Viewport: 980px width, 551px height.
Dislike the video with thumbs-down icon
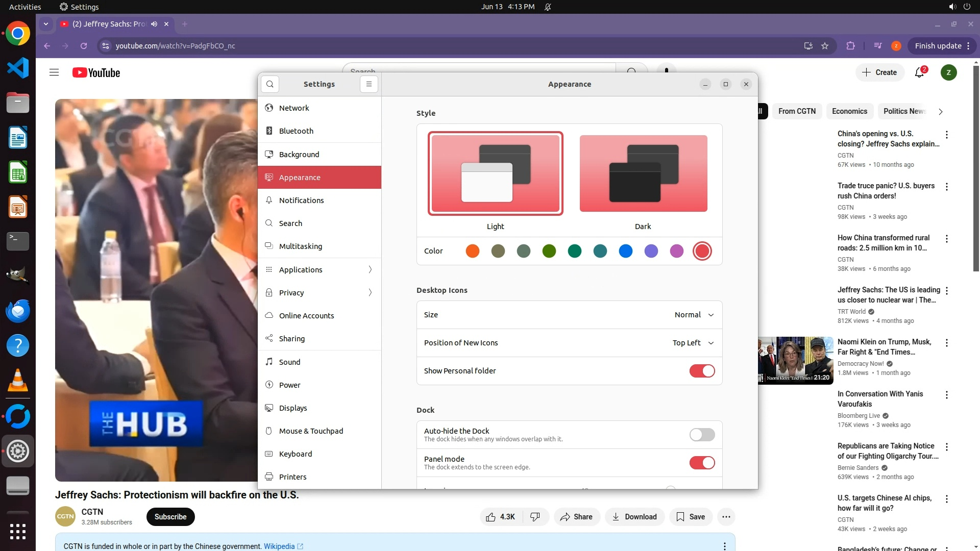(535, 517)
